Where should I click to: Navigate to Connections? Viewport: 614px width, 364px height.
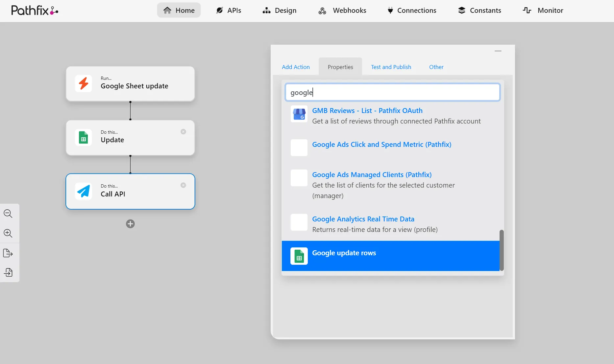click(412, 10)
